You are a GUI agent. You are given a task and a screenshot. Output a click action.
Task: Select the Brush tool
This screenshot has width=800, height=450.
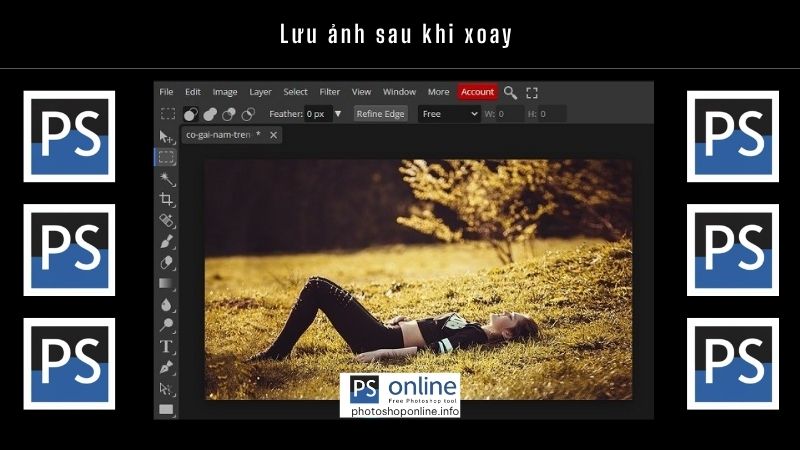point(167,242)
